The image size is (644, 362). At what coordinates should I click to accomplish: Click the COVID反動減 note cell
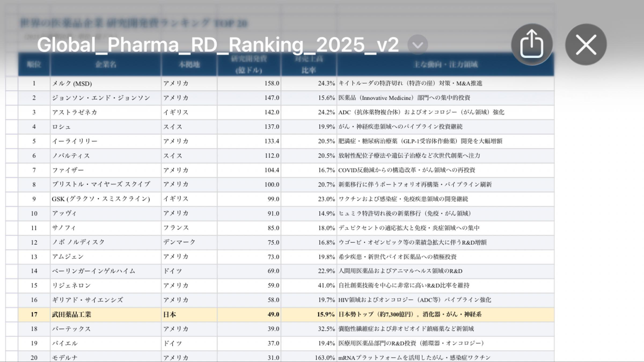coord(445,170)
